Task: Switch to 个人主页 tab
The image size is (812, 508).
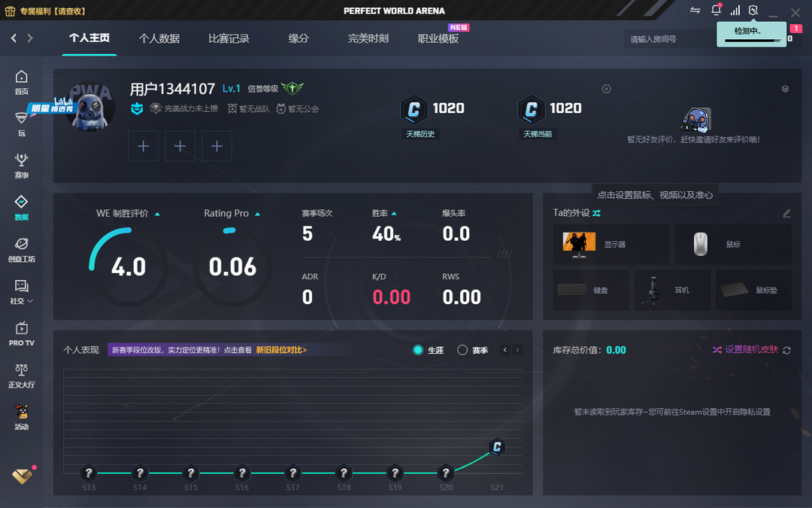Action: click(89, 38)
